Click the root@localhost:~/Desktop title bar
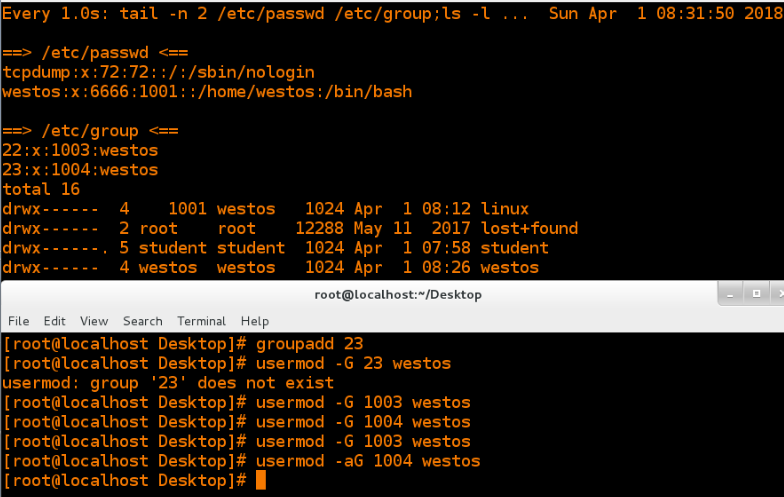Viewport: 784px width, 497px height. pos(398,294)
